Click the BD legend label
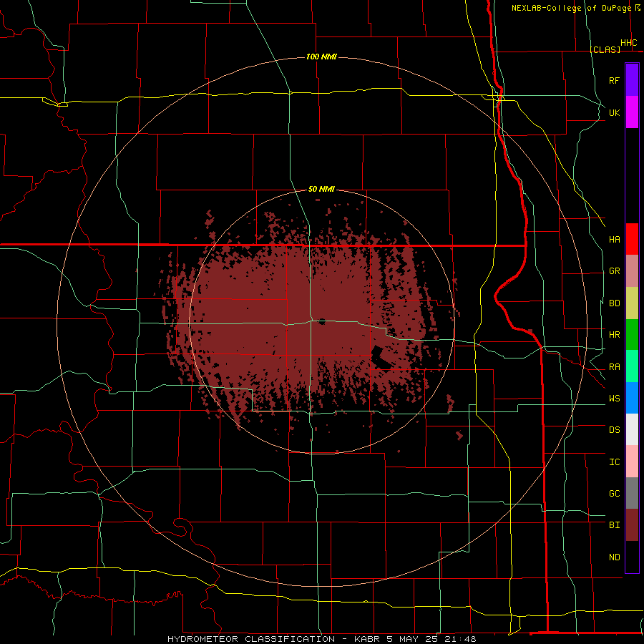Screen dimensions: 644x644 (x=614, y=303)
